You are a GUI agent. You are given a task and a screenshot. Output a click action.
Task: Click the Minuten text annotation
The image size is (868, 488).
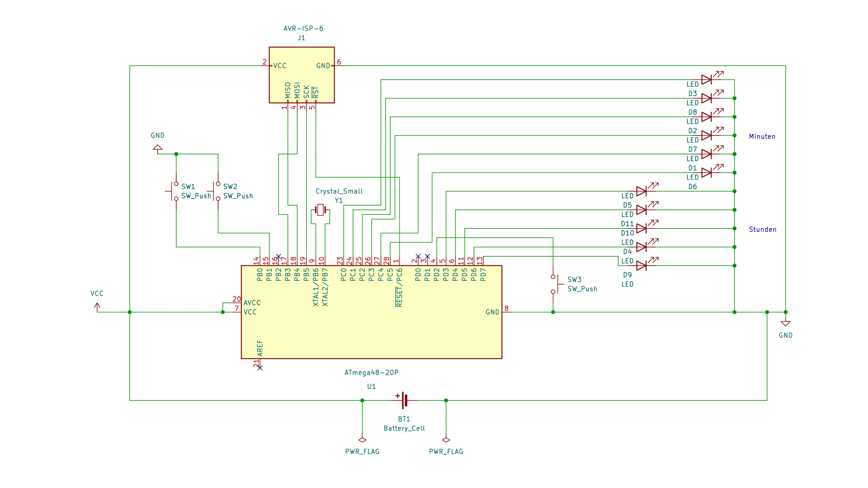click(762, 136)
